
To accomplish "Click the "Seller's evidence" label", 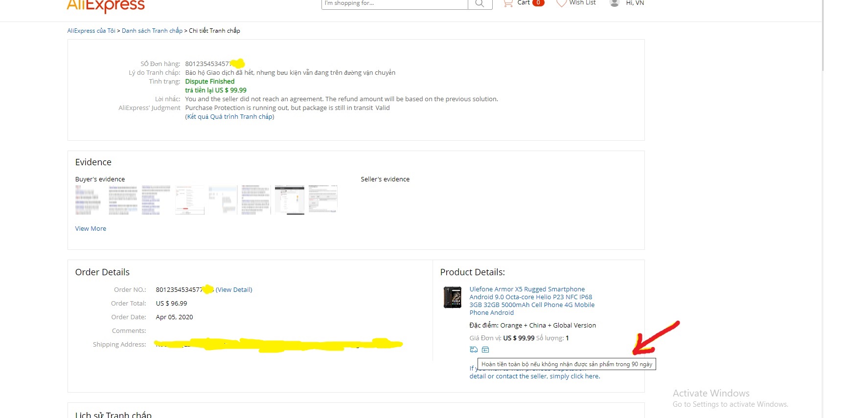I will coord(385,179).
